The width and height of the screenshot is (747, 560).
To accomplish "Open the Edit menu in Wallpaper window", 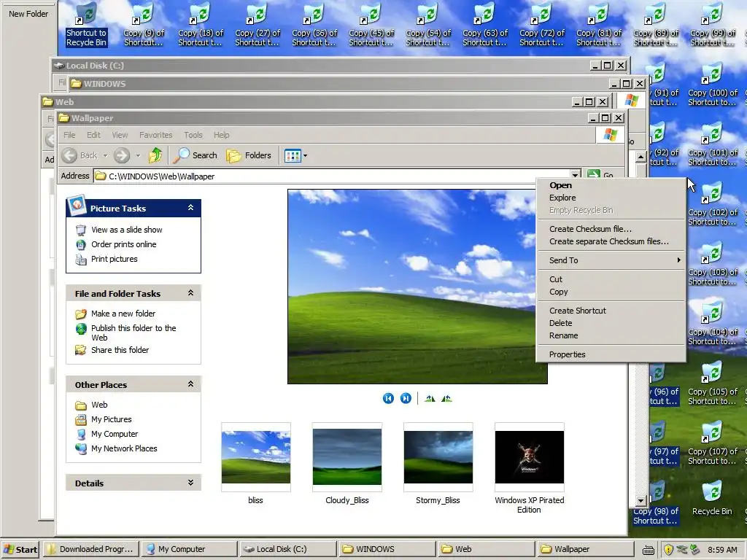I will 93,135.
